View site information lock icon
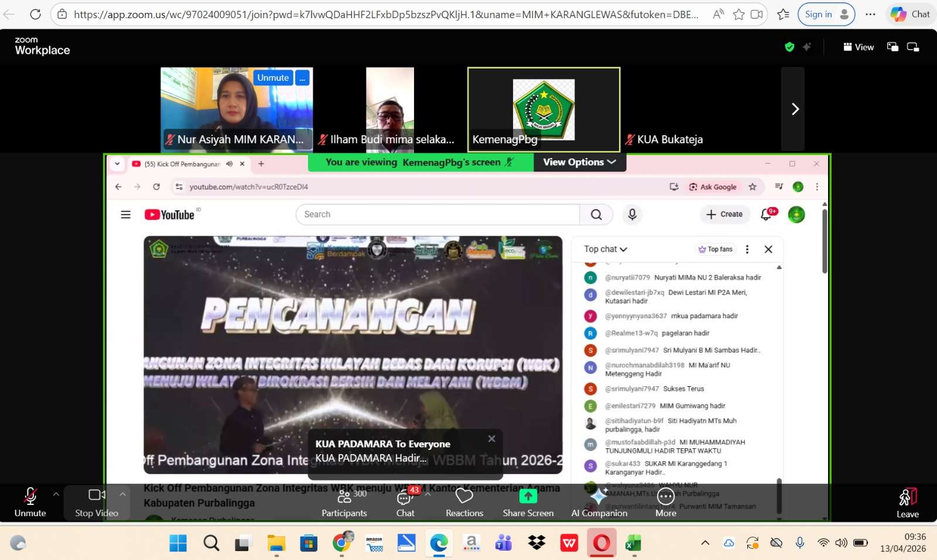937x560 pixels. 62,14
